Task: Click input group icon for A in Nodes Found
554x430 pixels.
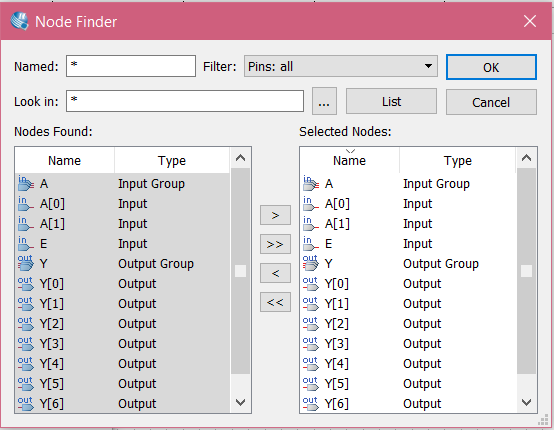Action: 26,183
